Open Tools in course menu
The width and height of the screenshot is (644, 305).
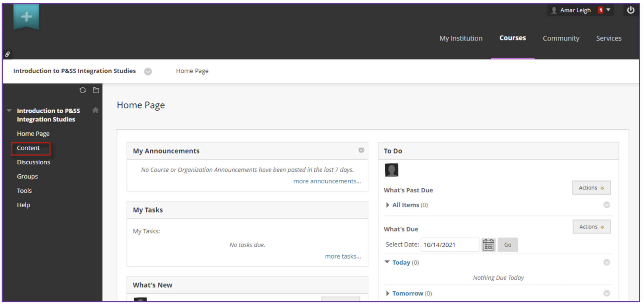point(24,191)
